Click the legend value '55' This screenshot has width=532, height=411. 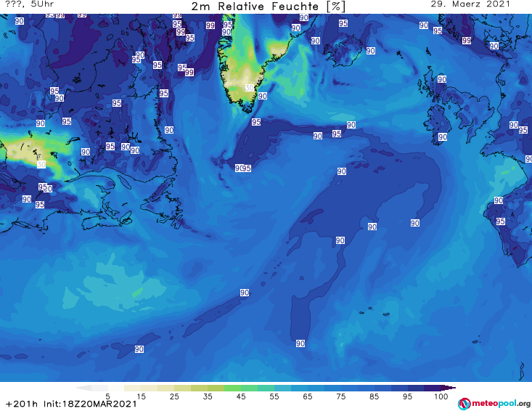tap(274, 396)
